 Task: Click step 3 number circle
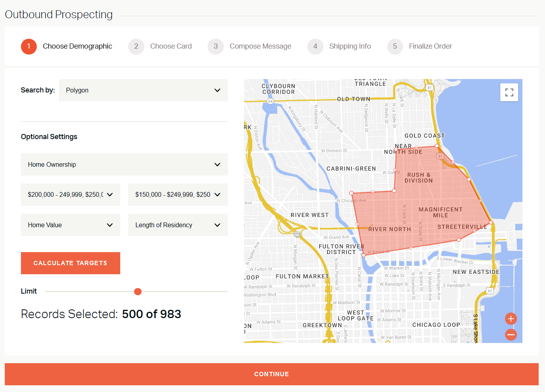tap(216, 46)
